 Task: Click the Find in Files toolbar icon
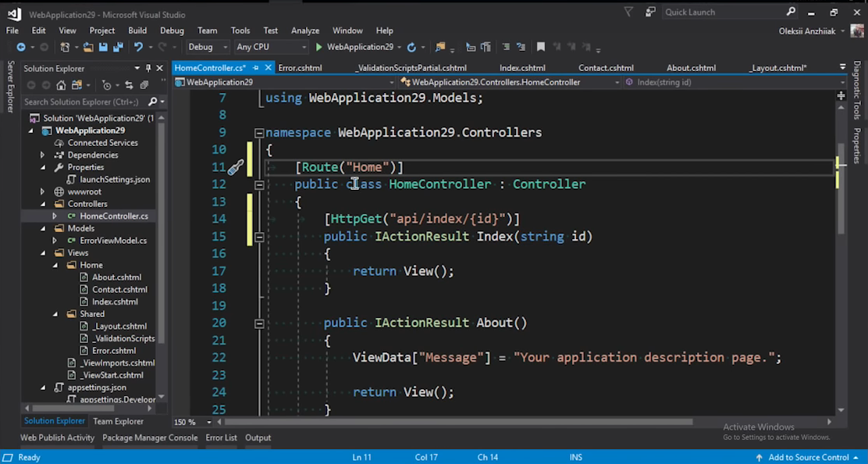pyautogui.click(x=441, y=48)
